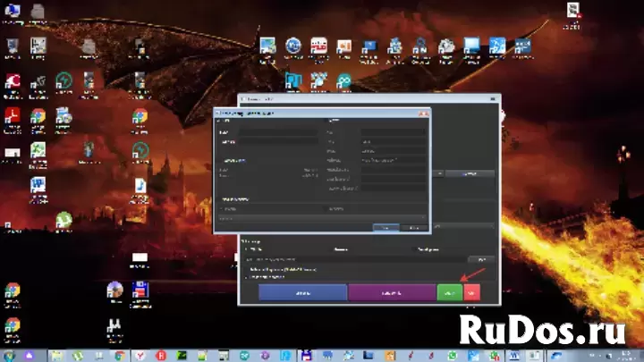The height and width of the screenshot is (362, 644).
Task: Click the first text field in the dialog
Action: pyautogui.click(x=278, y=132)
